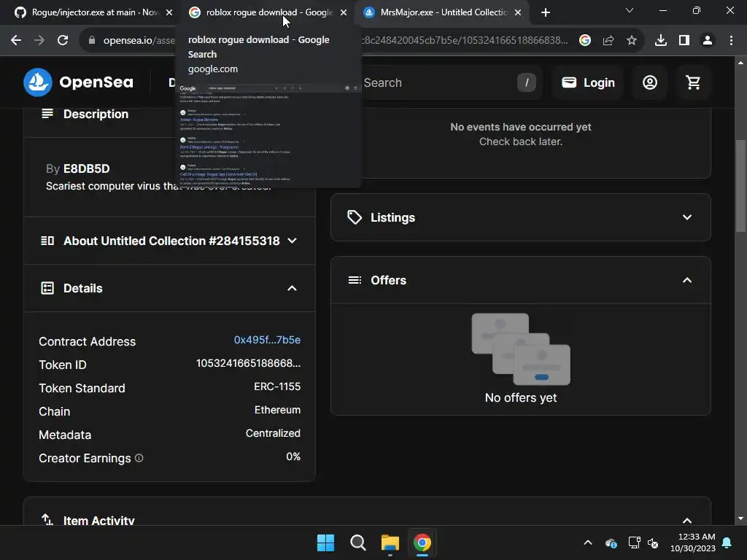Open creator E8DB5D profile link
This screenshot has width=747, height=560.
pyautogui.click(x=86, y=168)
